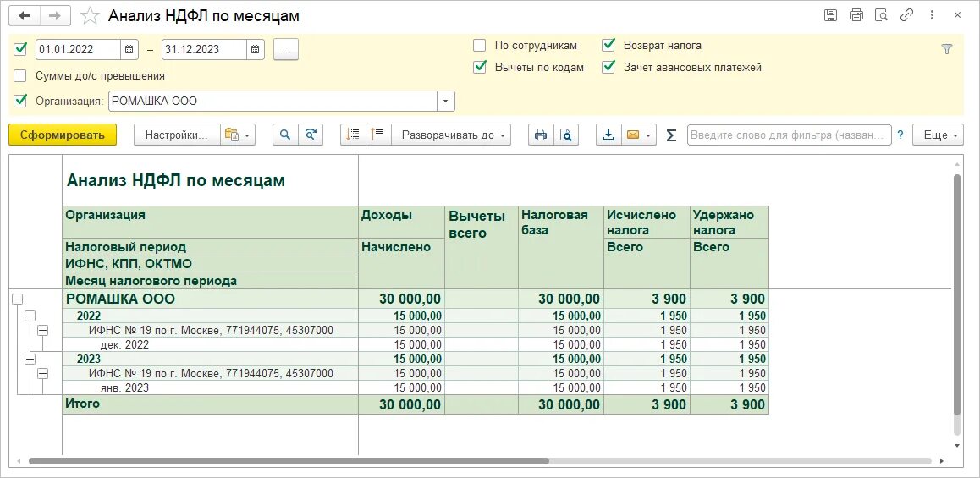Click the vertical scrollbar thumb
Image resolution: width=980 pixels, height=478 pixels.
tap(957, 294)
